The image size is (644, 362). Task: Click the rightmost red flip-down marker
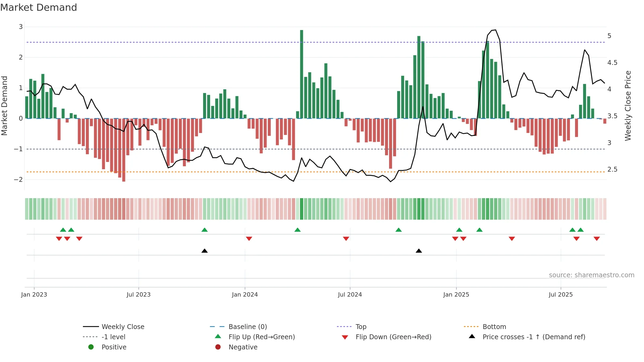coord(597,239)
